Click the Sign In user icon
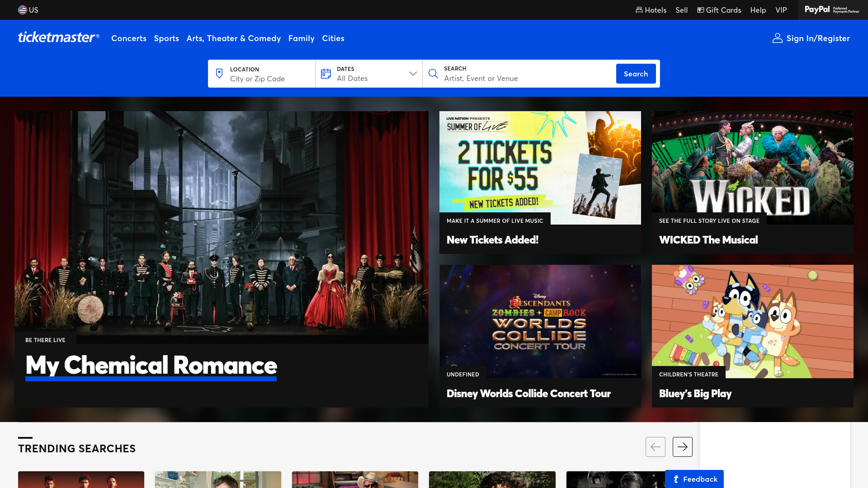The width and height of the screenshot is (868, 488). (778, 38)
